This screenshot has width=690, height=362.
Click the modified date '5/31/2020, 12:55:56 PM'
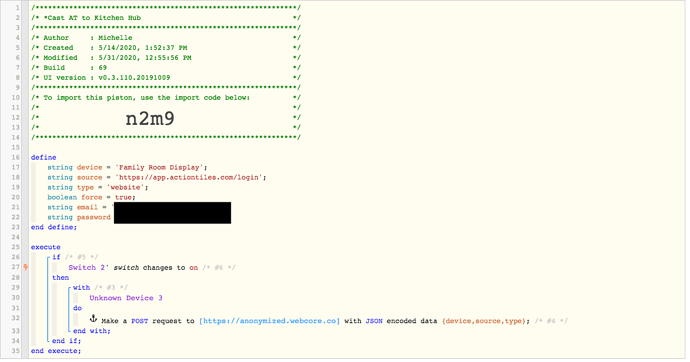coord(145,58)
